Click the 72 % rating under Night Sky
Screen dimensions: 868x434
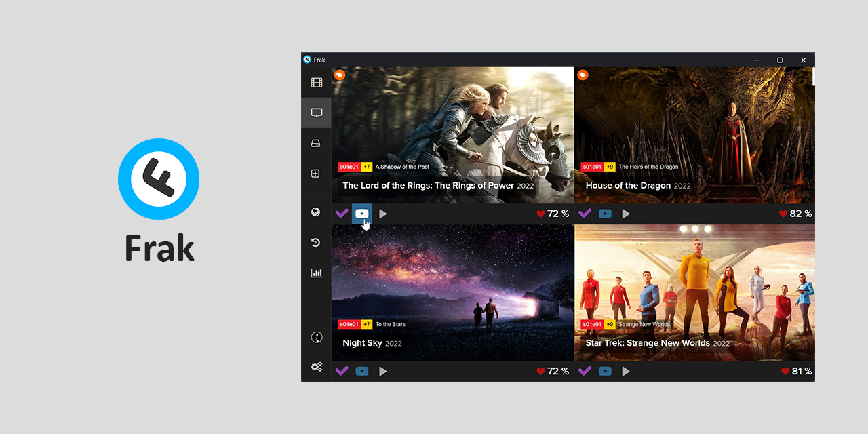click(x=558, y=371)
